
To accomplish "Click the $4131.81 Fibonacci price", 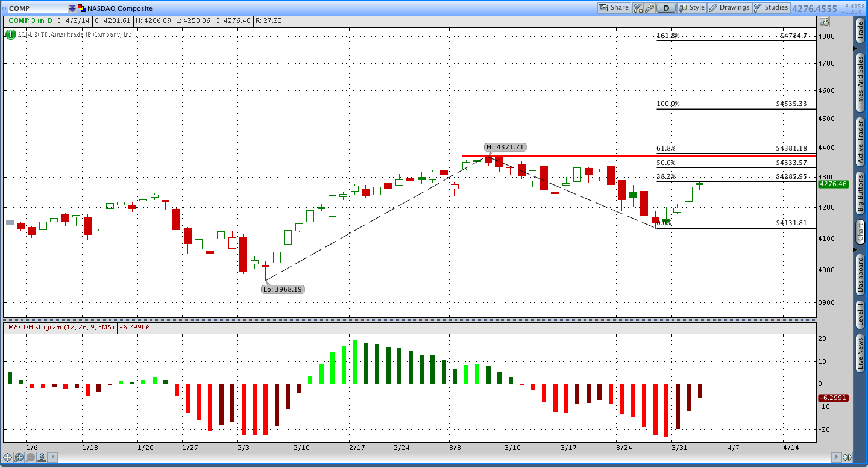I will [x=791, y=223].
